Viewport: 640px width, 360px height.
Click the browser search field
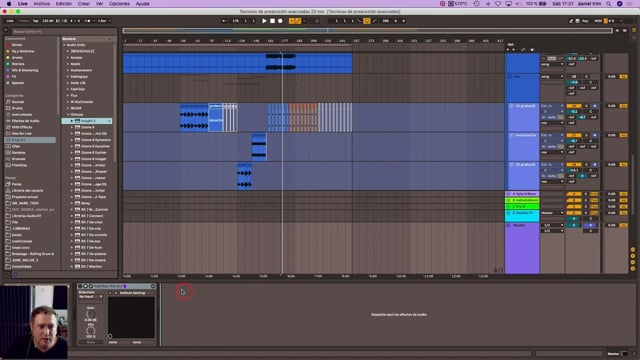[64, 31]
